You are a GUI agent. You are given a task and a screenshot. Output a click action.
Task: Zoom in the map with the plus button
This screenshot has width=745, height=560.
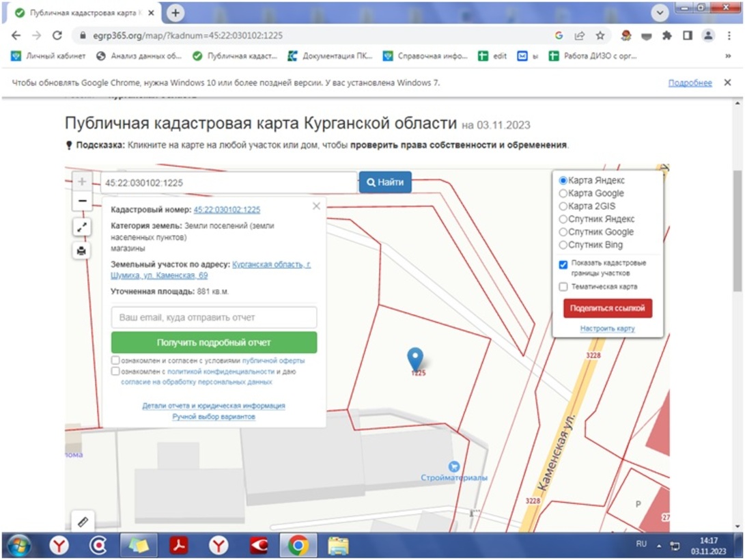[82, 182]
